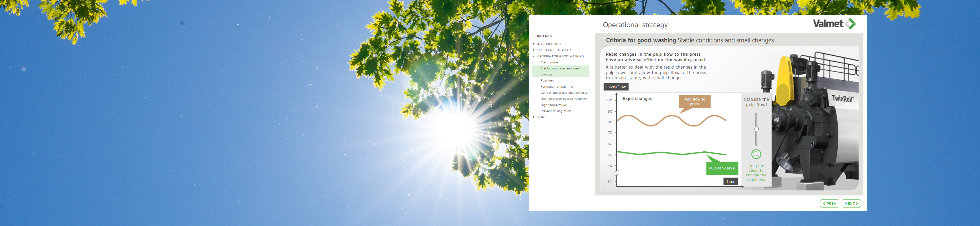
Task: Click the pulp flow slider handle
Action: pos(756,129)
